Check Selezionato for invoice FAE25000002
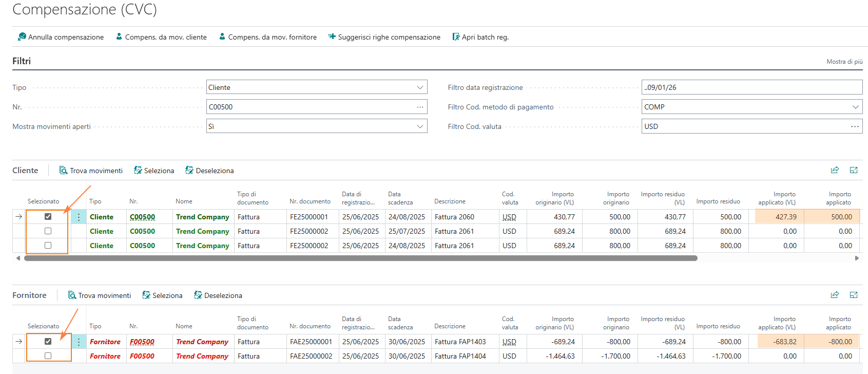Viewport: 868px width, 374px height. coord(48,356)
